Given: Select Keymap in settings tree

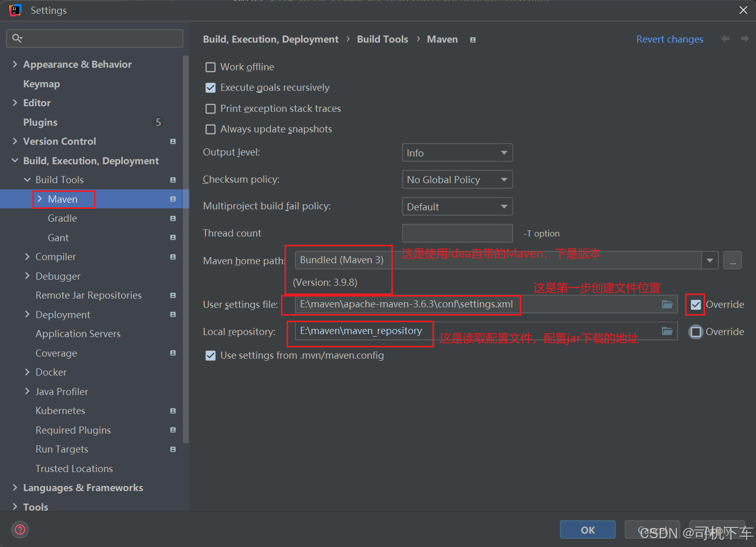Looking at the screenshot, I should click(42, 84).
